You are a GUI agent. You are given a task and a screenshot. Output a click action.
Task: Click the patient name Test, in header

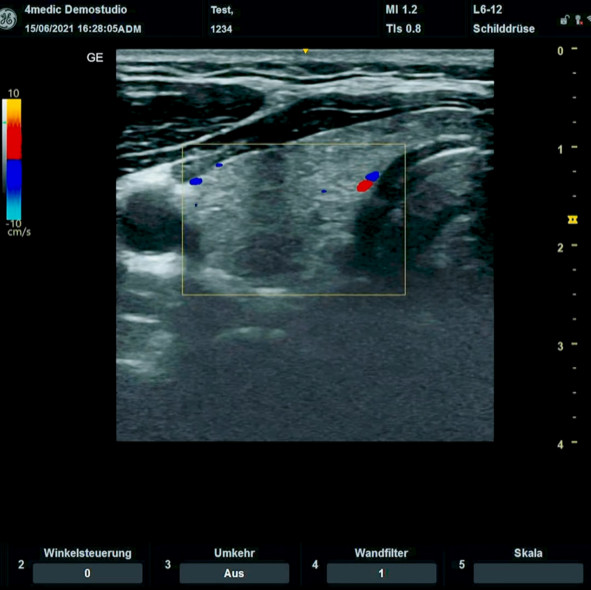(222, 10)
